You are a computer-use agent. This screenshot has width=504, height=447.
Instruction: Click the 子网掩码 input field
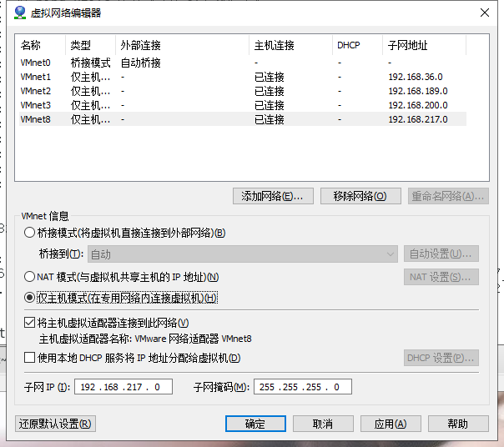pyautogui.click(x=303, y=387)
